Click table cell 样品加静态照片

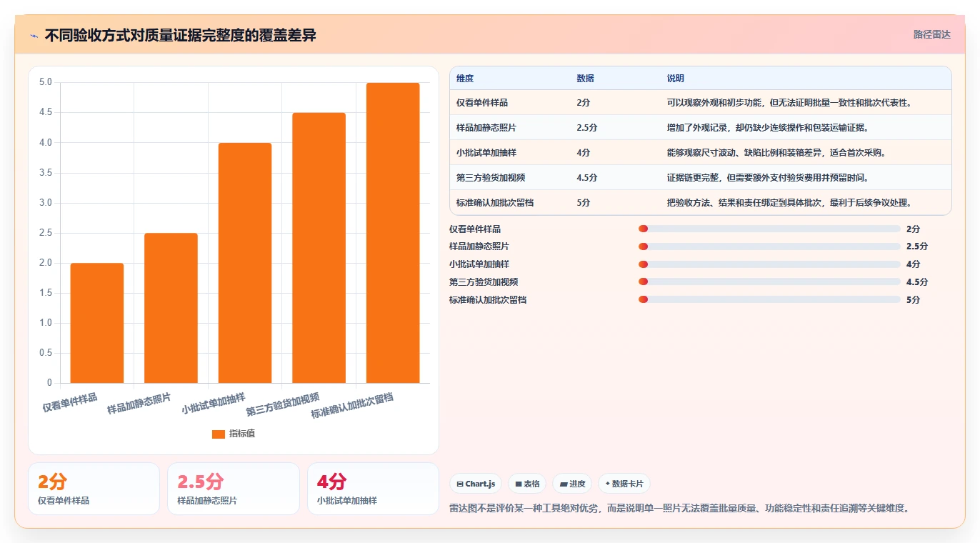point(486,128)
